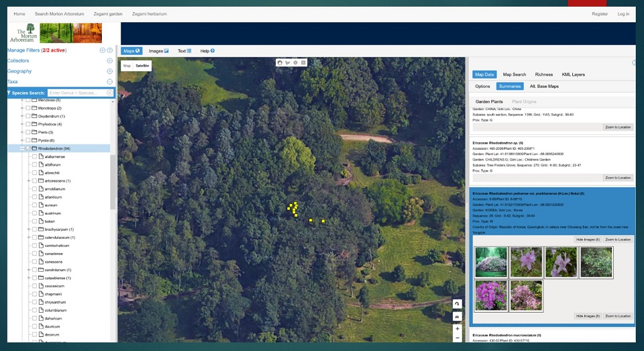
Task: Open the white azalea shrub thumbnail
Action: (x=491, y=262)
